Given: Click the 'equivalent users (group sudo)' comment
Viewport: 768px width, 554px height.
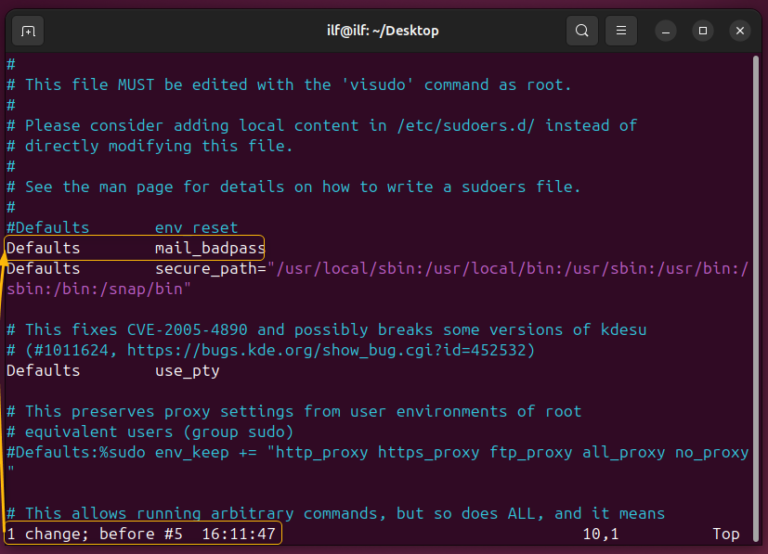Looking at the screenshot, I should pos(150,432).
